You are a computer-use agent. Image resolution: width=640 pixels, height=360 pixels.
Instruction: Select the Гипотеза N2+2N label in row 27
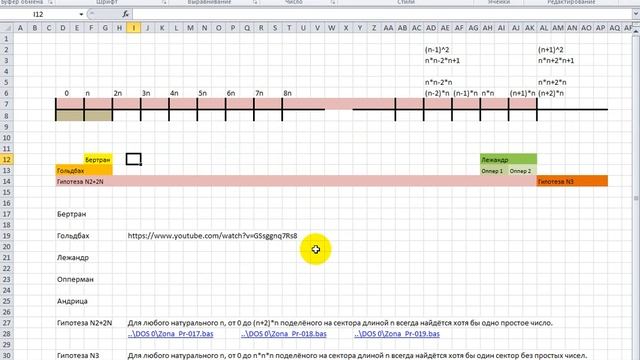(x=84, y=323)
